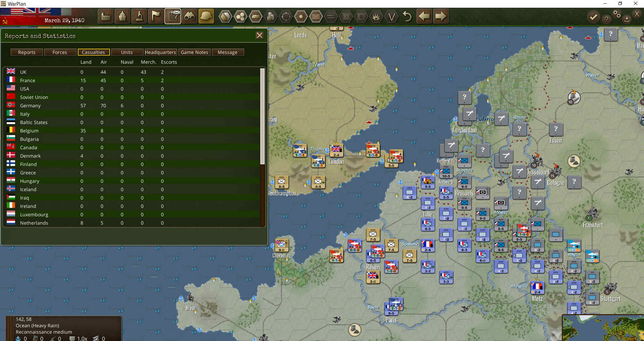
Task: Click the Soviet hammer and sickle flag
Action: (5, 21)
